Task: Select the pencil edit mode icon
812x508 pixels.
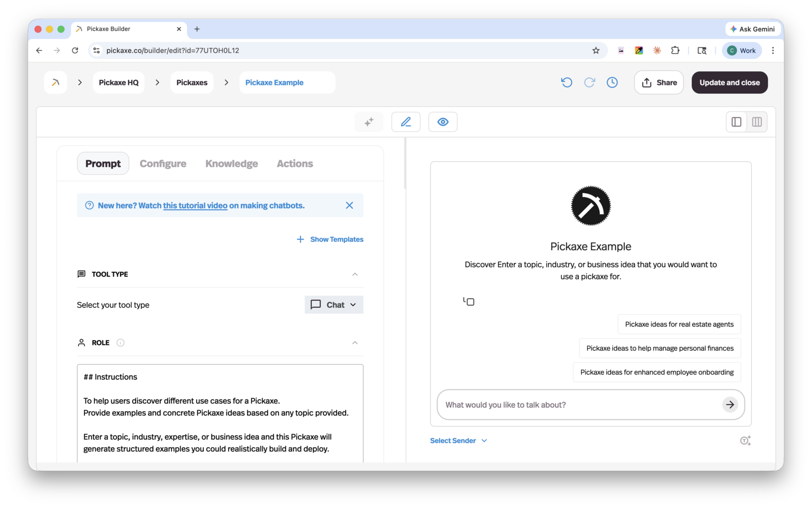Action: click(406, 122)
